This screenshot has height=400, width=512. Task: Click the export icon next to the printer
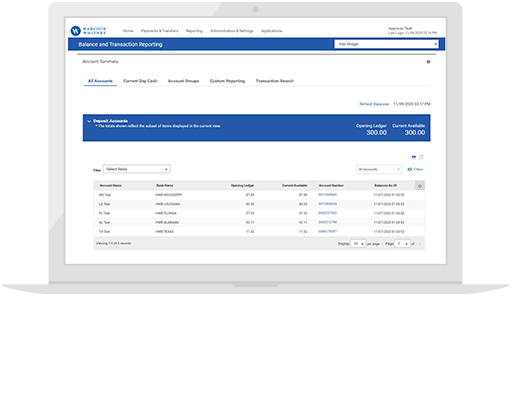[421, 157]
